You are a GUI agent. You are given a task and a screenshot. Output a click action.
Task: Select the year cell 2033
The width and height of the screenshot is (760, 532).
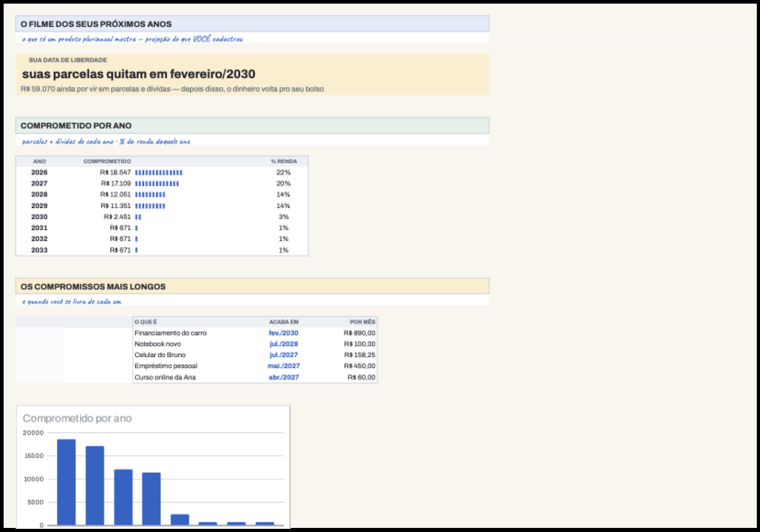[x=39, y=250]
